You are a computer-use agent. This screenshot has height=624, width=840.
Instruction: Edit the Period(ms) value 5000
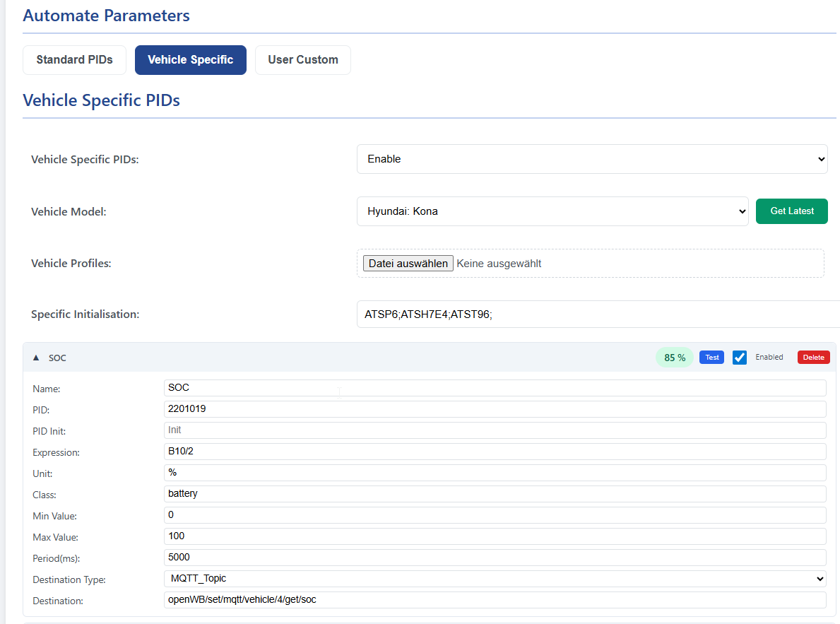click(495, 557)
